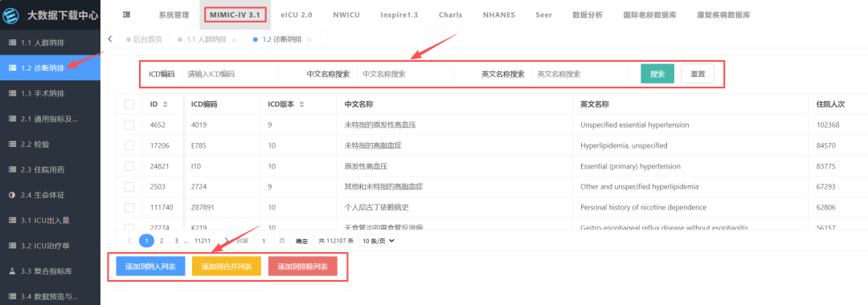
Task: Click the left arrow to scroll page tabs
Action: [109, 39]
